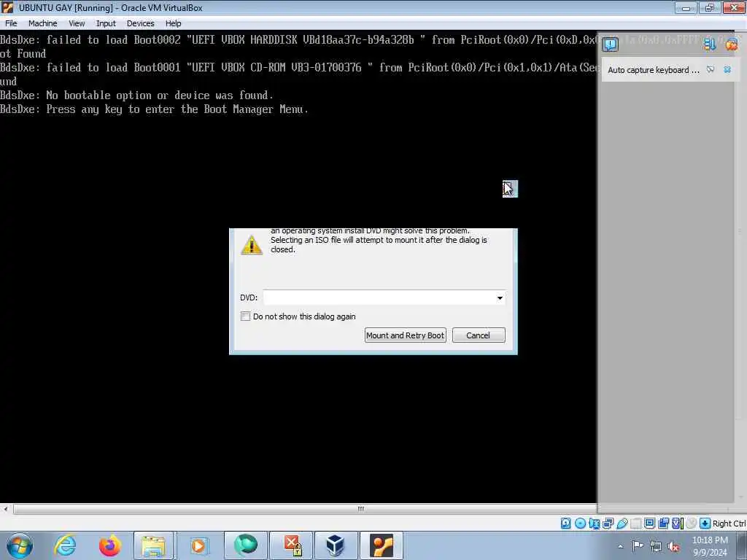Open the View menu
The image size is (747, 560).
click(x=76, y=23)
